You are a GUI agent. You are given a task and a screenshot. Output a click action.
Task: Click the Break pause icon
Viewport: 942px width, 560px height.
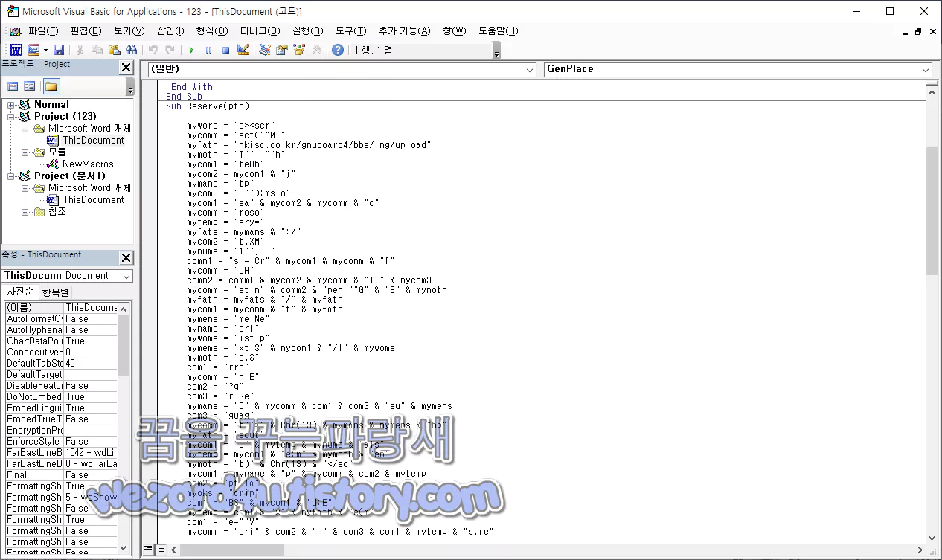(x=208, y=50)
